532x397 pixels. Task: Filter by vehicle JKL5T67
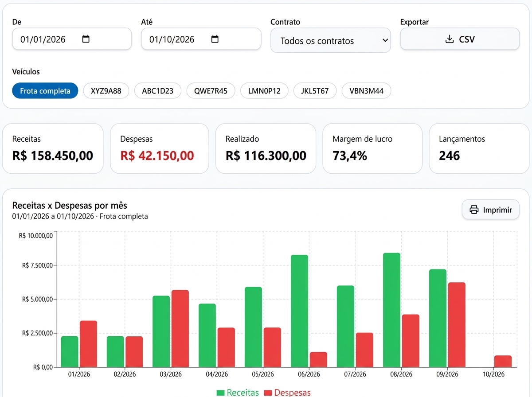click(315, 91)
